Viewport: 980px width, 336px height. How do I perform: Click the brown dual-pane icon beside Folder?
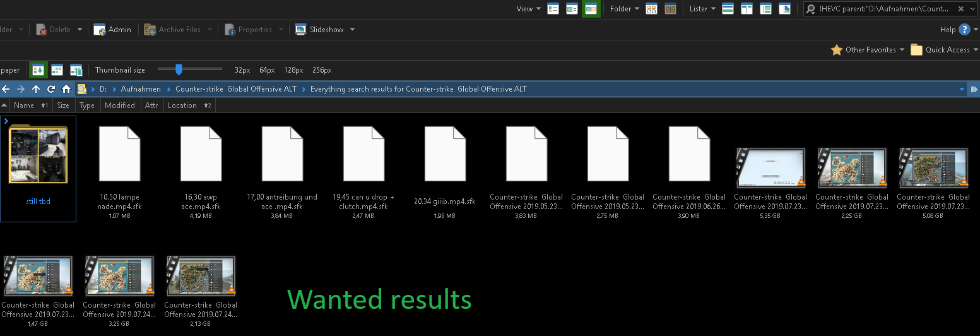pyautogui.click(x=671, y=9)
